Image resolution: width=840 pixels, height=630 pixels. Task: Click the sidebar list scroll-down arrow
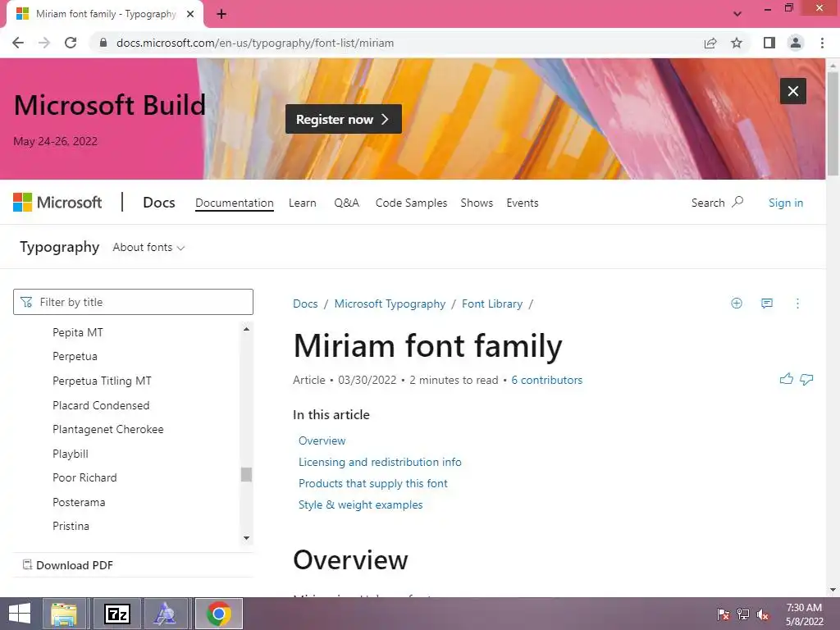(246, 538)
